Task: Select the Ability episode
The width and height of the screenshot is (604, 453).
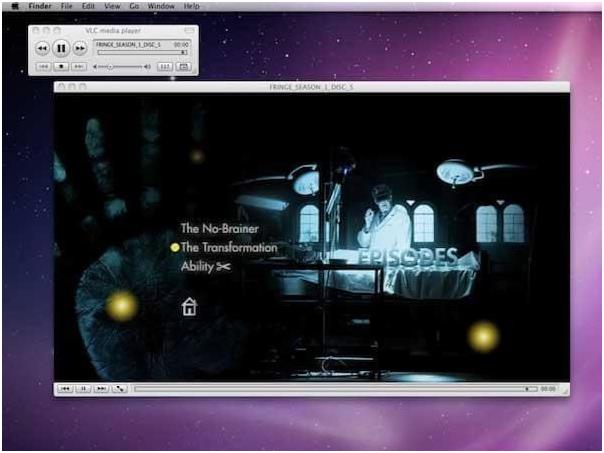Action: click(x=198, y=266)
